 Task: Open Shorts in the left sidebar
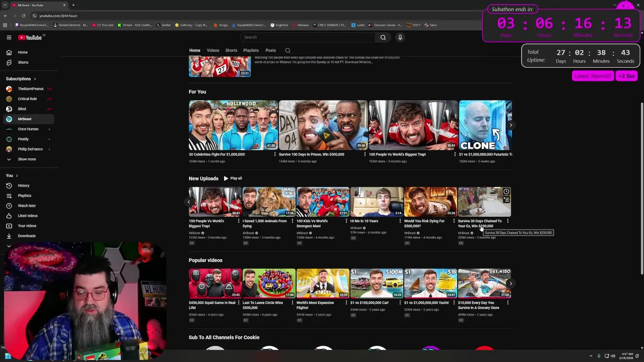[x=30, y=62]
